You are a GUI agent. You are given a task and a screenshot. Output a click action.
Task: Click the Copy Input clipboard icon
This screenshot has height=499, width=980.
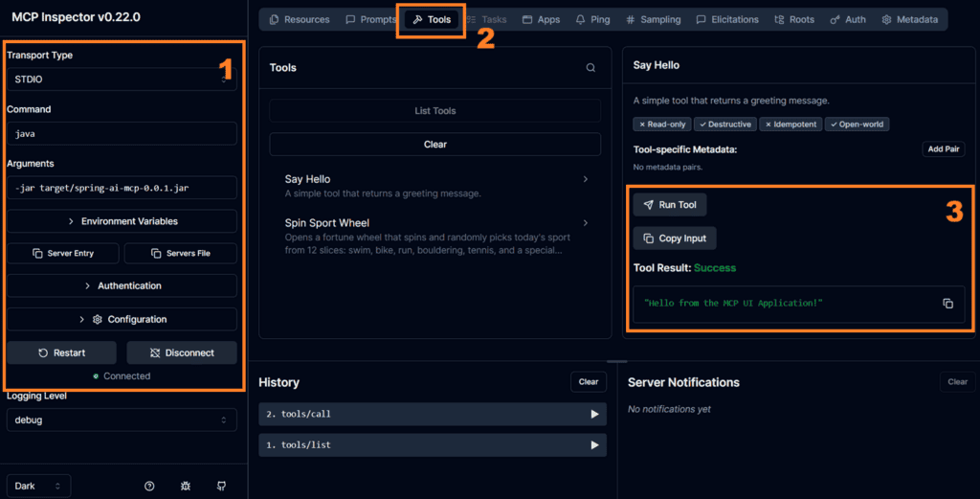[x=649, y=238]
